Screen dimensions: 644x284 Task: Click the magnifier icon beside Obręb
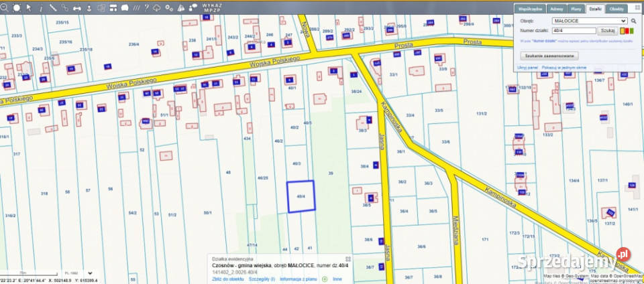[x=633, y=21]
